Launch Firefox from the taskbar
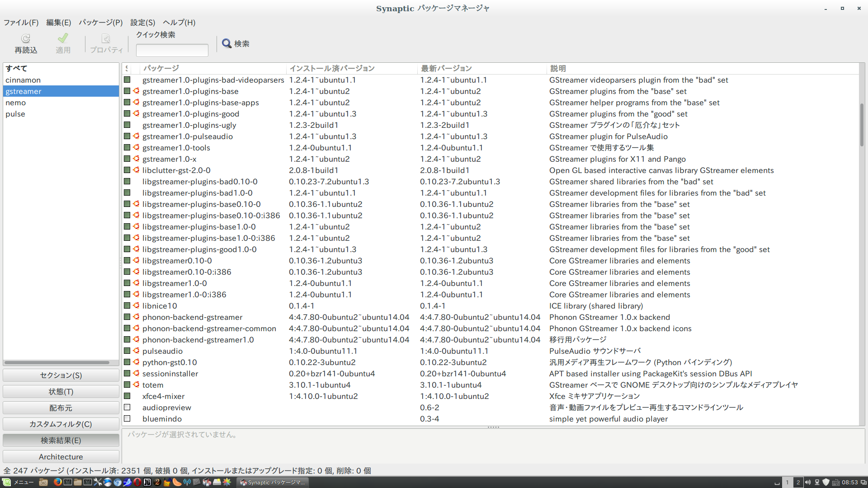The width and height of the screenshot is (868, 488). pyautogui.click(x=57, y=482)
